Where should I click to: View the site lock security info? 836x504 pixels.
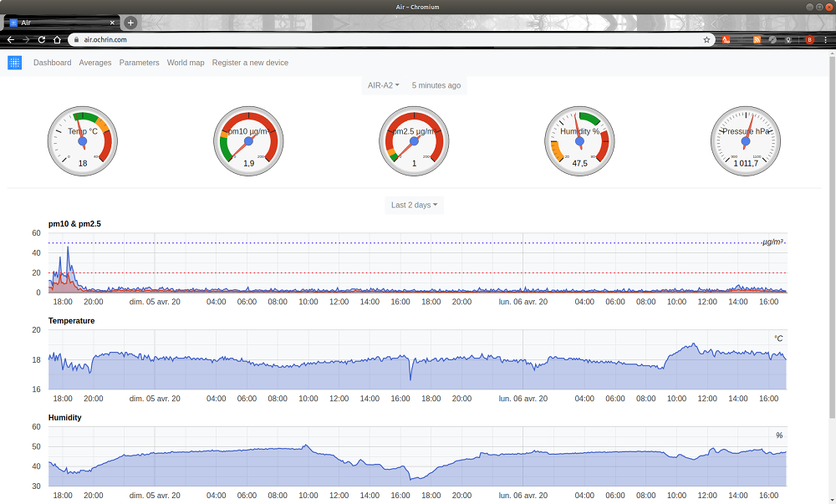(x=77, y=39)
